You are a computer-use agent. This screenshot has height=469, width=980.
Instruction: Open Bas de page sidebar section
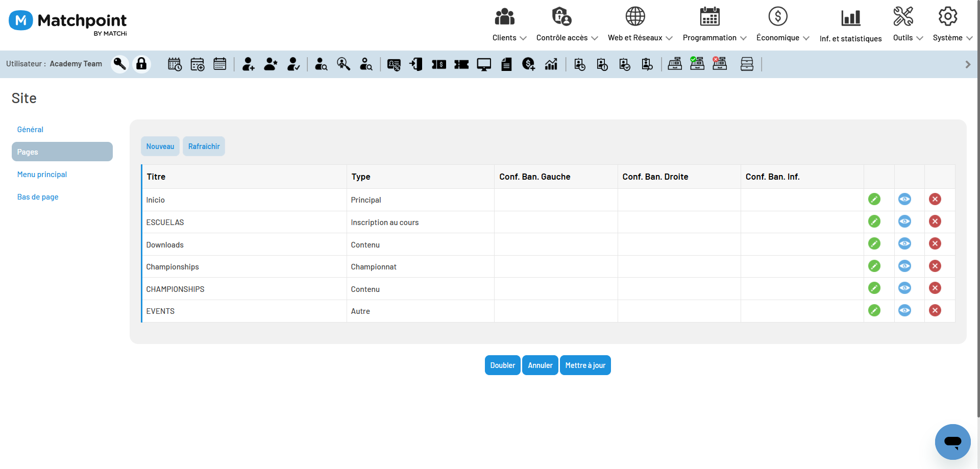pyautogui.click(x=38, y=197)
